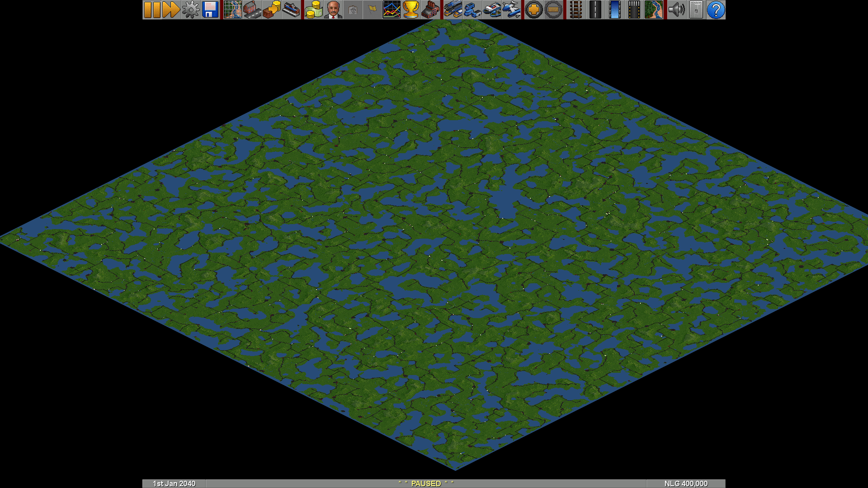Show the list of road vehicles
The height and width of the screenshot is (488, 868).
tap(472, 9)
